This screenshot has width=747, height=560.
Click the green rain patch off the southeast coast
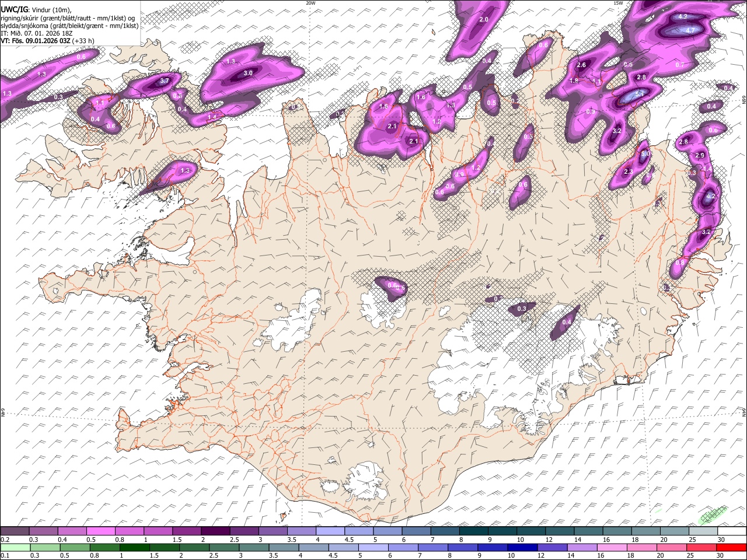[713, 514]
